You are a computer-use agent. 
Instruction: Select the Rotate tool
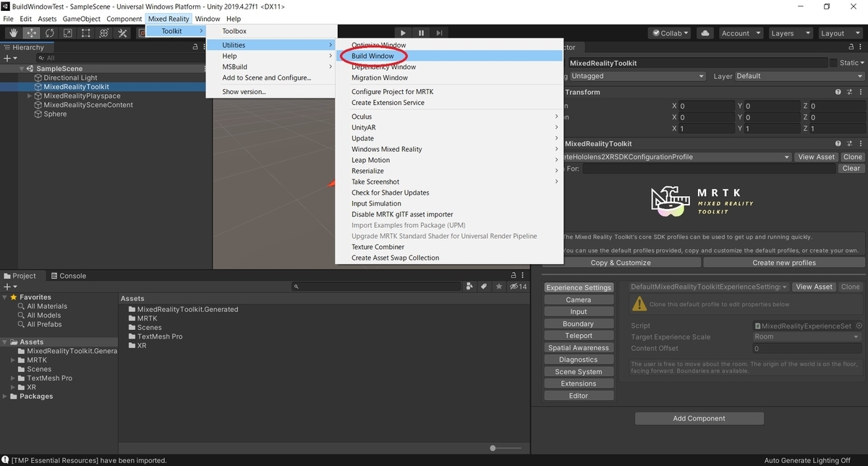tap(50, 33)
